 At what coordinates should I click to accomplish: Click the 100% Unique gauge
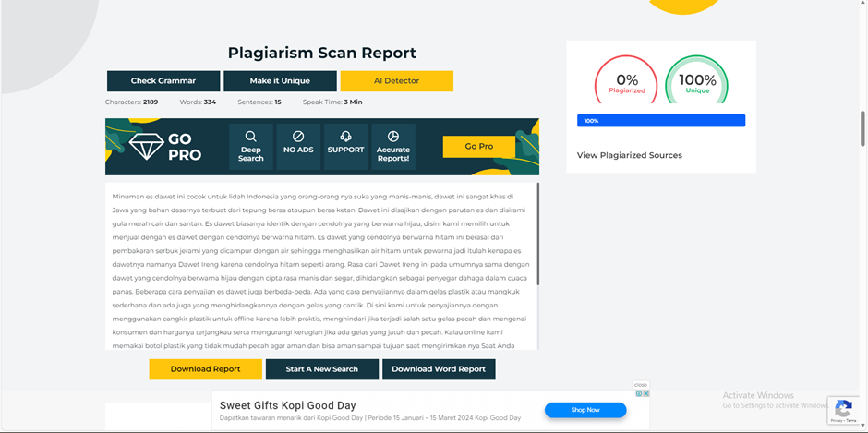(x=697, y=79)
